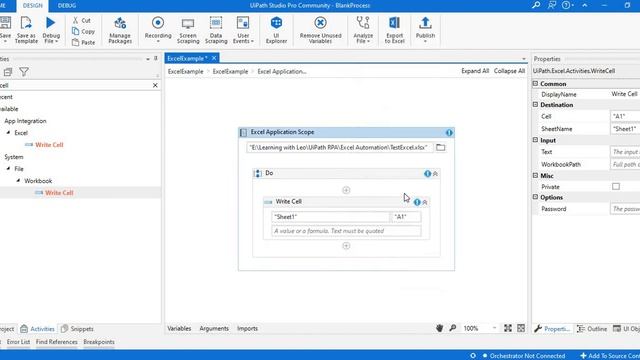The width and height of the screenshot is (640, 360).
Task: Launch Data Scraping wizard
Action: click(216, 30)
